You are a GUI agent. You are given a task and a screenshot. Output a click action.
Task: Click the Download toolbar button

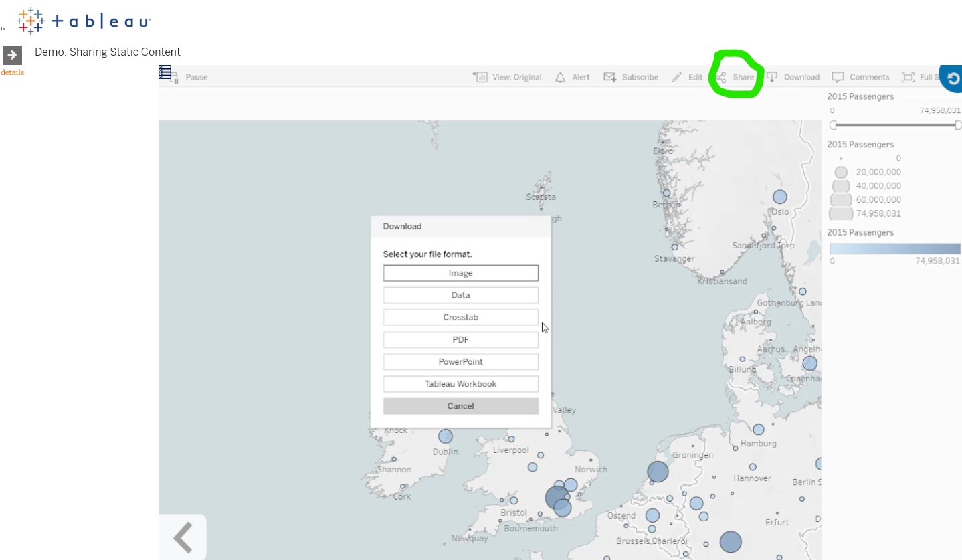pos(793,77)
